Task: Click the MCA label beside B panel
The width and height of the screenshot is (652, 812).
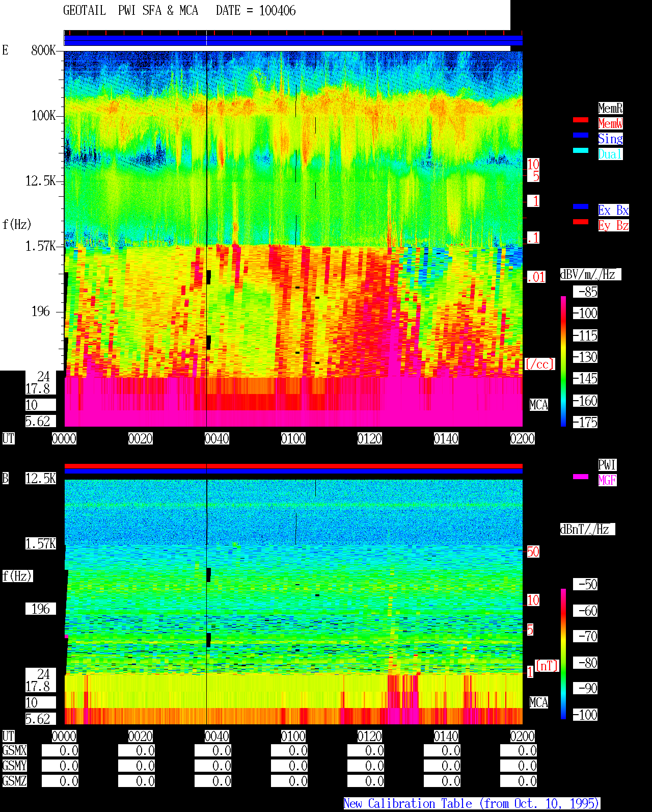Action: [539, 702]
